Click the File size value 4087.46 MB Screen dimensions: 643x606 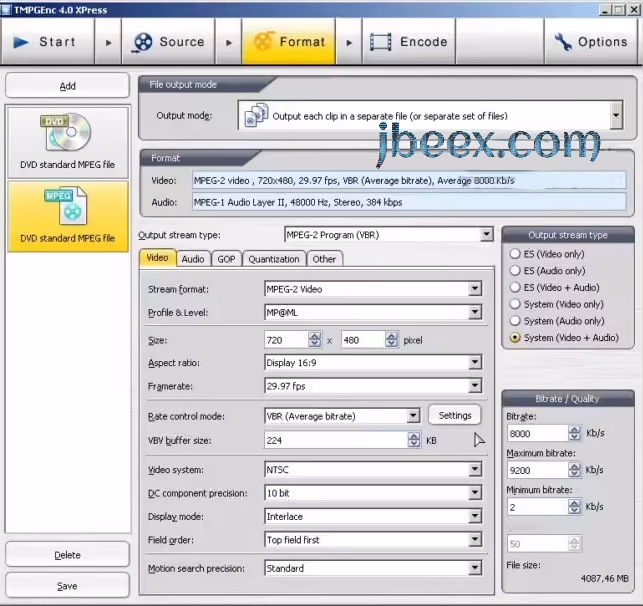pos(604,578)
